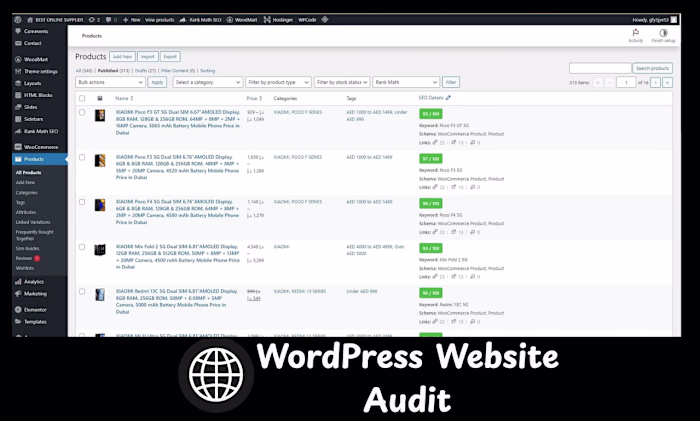Tick the select-all products checkbox

(82, 98)
